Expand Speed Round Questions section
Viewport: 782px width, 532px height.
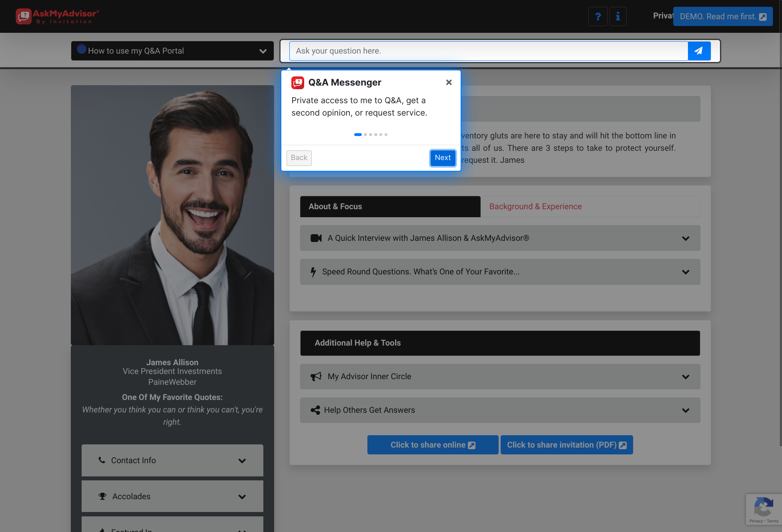(500, 272)
